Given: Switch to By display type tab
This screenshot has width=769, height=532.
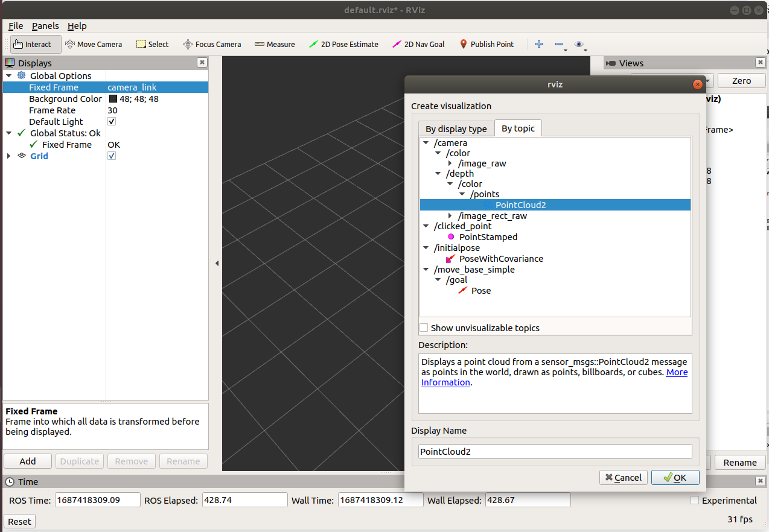Looking at the screenshot, I should pos(456,128).
